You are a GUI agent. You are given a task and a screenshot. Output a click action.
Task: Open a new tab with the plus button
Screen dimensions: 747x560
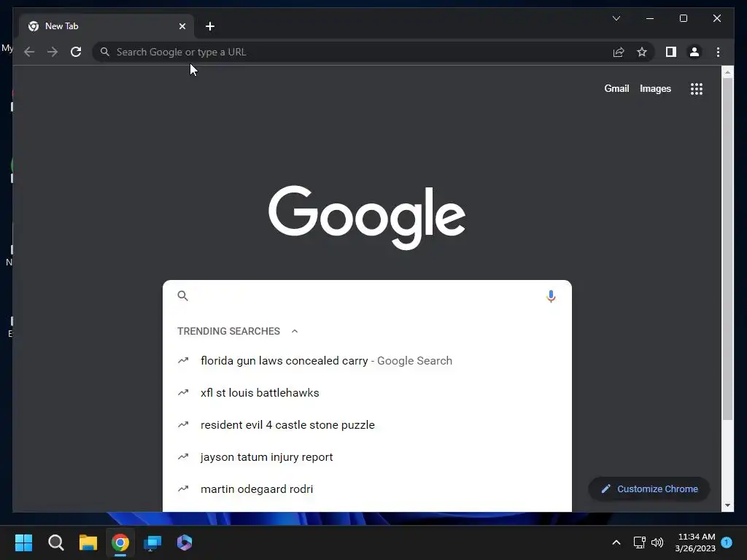209,26
